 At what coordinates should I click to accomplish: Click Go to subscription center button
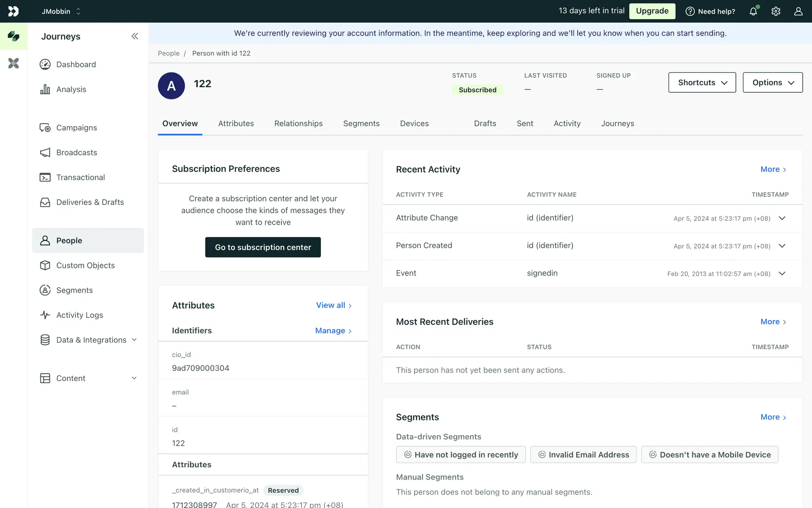point(263,247)
